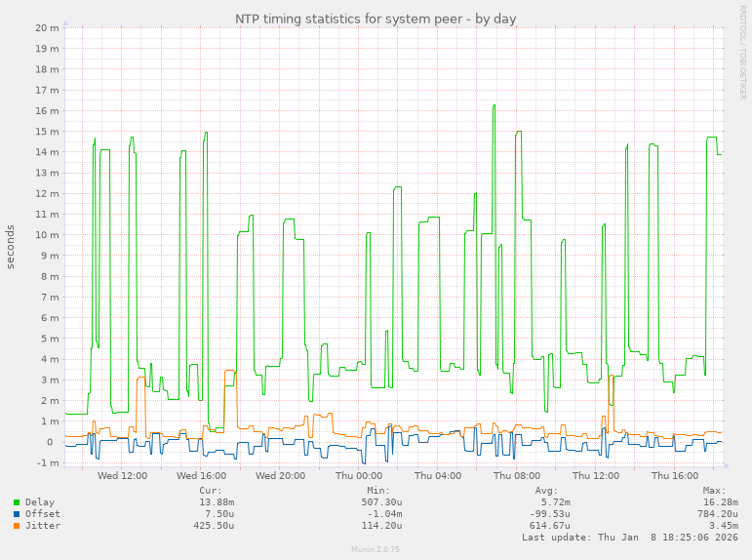Viewport: 752px width, 560px height.
Task: Click the '5 m' y-axis label
Action: (x=50, y=339)
